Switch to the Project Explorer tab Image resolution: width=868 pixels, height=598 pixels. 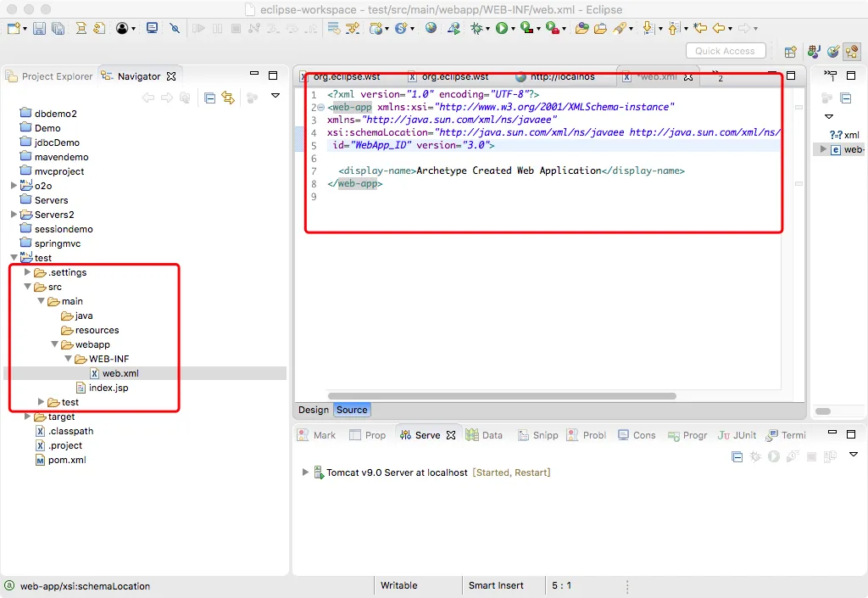(x=56, y=76)
